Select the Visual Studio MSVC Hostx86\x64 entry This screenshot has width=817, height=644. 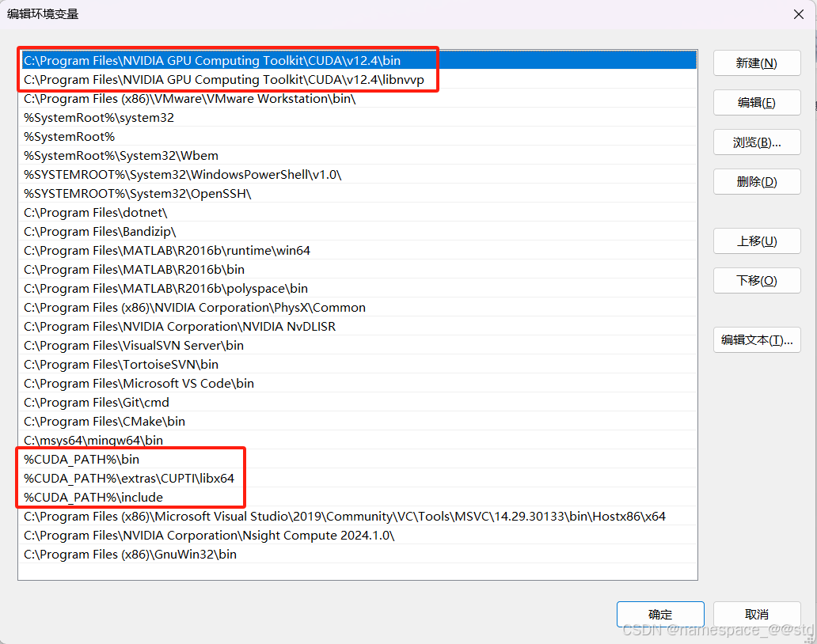coord(358,517)
